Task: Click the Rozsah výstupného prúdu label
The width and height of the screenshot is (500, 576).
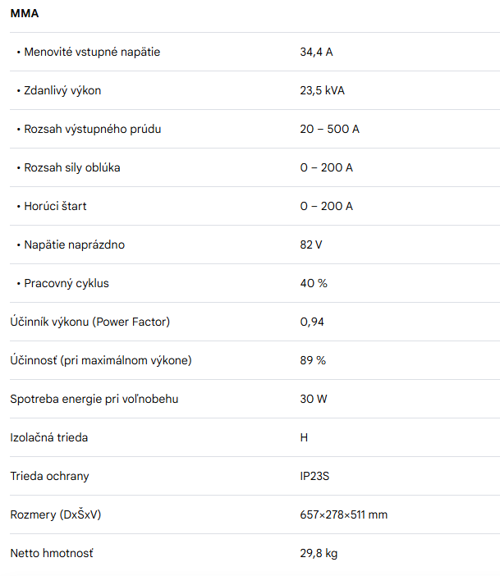Action: (93, 129)
